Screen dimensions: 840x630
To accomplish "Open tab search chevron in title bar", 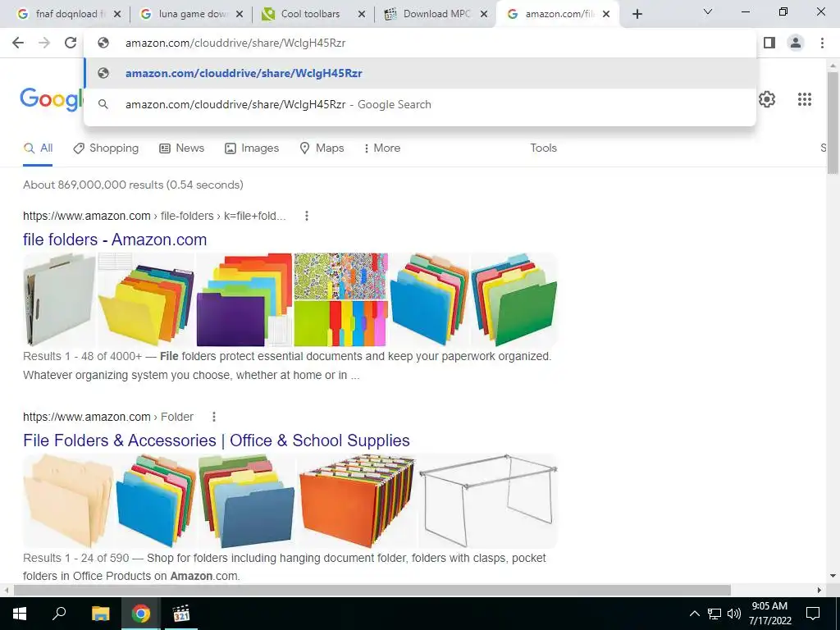I will coord(708,11).
